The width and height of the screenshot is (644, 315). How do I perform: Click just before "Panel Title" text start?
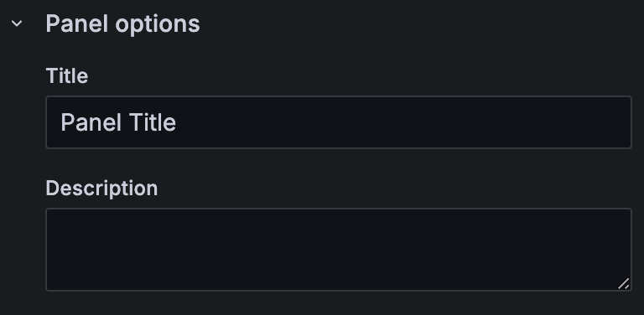[x=60, y=122]
